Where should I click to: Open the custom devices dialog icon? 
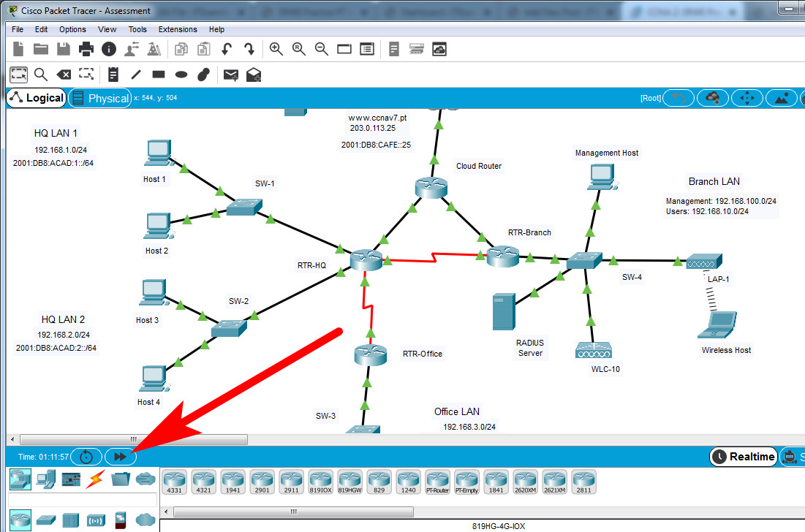367,49
